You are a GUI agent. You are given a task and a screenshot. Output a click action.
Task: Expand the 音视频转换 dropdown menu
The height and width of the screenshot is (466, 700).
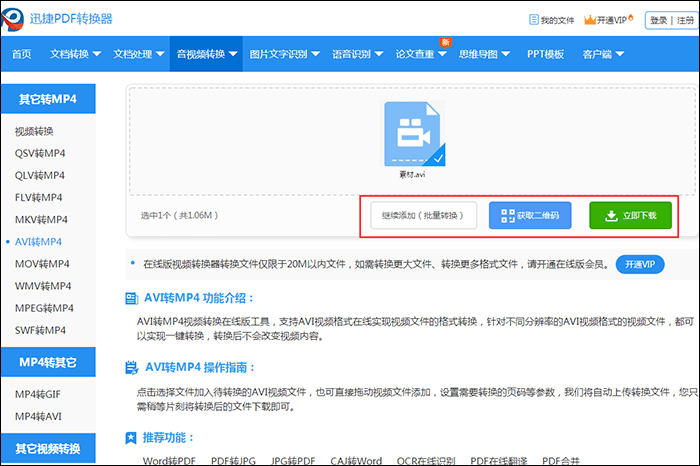(x=207, y=54)
